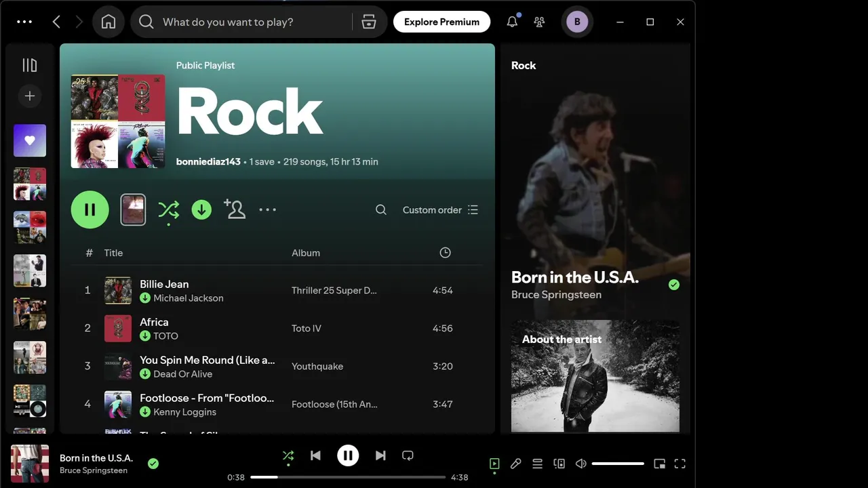Open Liked Songs heart tile
868x488 pixels.
coord(30,140)
